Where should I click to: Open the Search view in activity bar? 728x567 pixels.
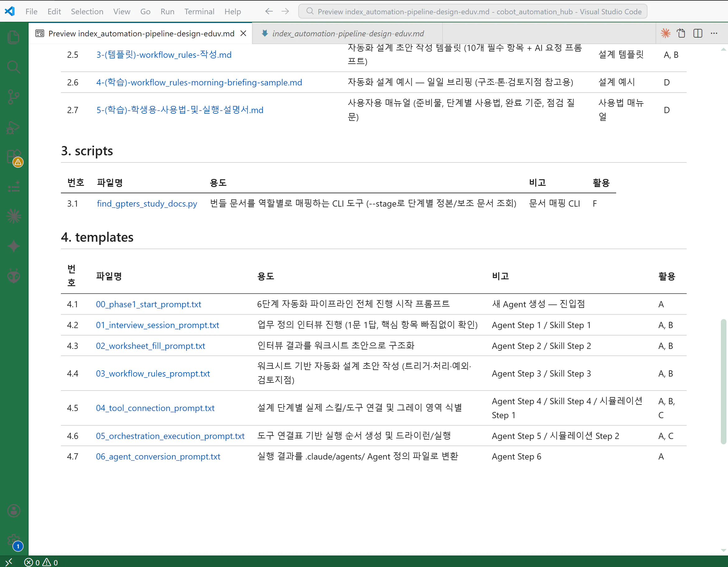click(x=14, y=67)
